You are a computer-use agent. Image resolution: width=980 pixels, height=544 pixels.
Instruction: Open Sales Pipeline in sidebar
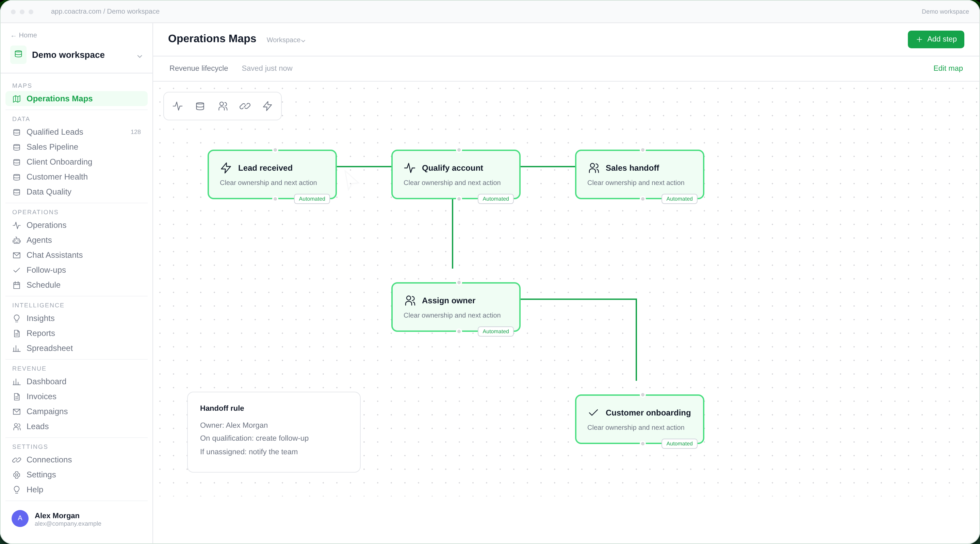coord(77,147)
